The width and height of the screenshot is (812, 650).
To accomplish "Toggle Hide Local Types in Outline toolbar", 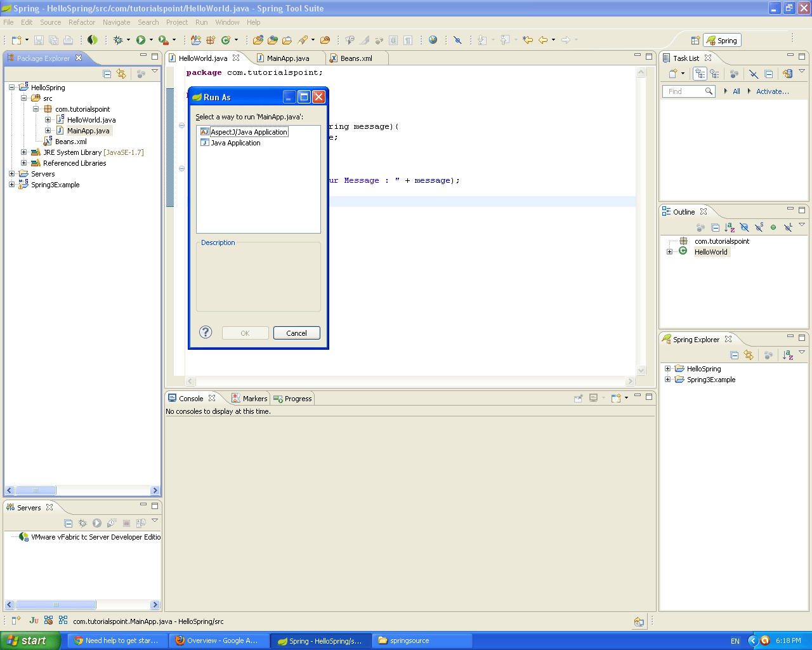I will coord(788,227).
